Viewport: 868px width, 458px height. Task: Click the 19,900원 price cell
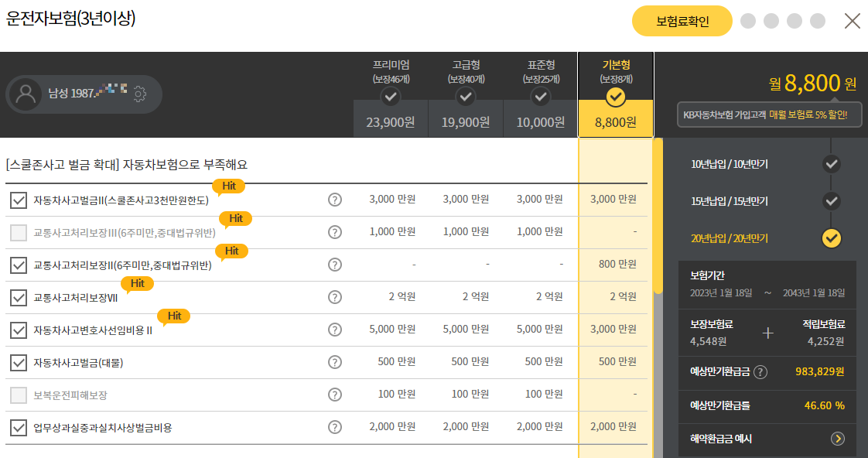pos(466,121)
